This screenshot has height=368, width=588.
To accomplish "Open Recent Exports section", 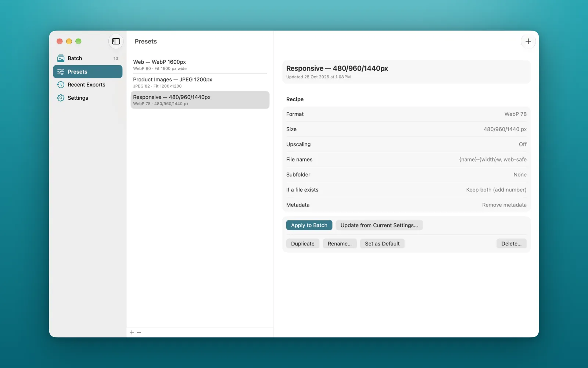I will (88, 85).
